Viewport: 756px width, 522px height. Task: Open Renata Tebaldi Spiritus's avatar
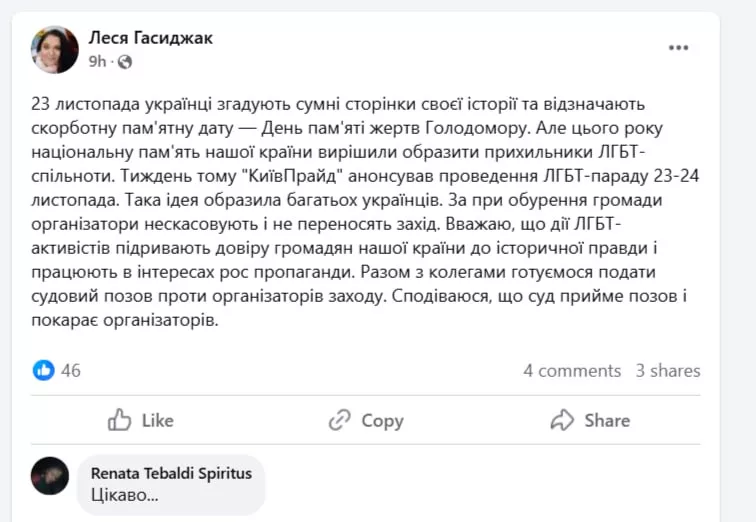50,476
